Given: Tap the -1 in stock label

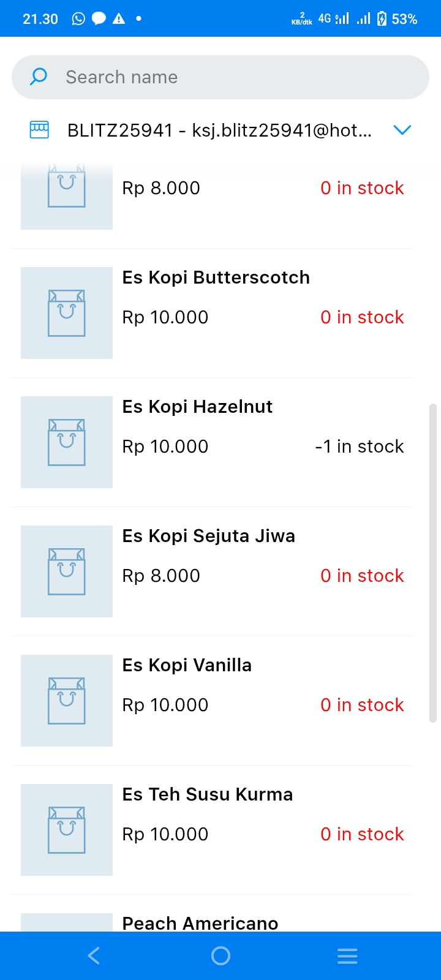Looking at the screenshot, I should pos(360,447).
